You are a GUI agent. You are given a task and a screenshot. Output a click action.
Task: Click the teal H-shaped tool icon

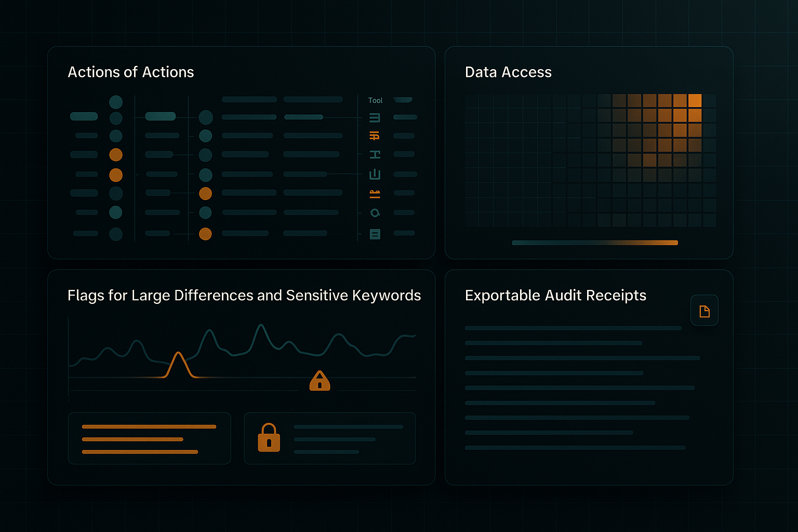coord(375,155)
